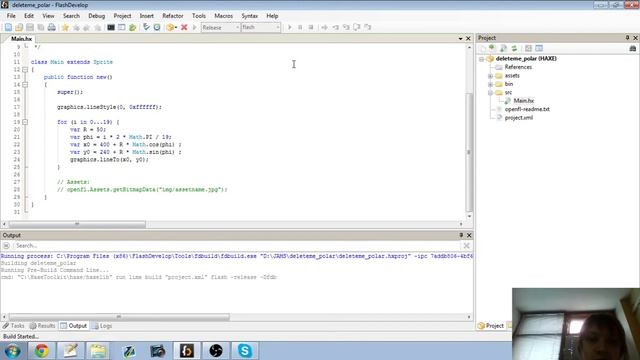Open the Edit menu
Image resolution: width=640 pixels, height=360 pixels.
(x=29, y=16)
